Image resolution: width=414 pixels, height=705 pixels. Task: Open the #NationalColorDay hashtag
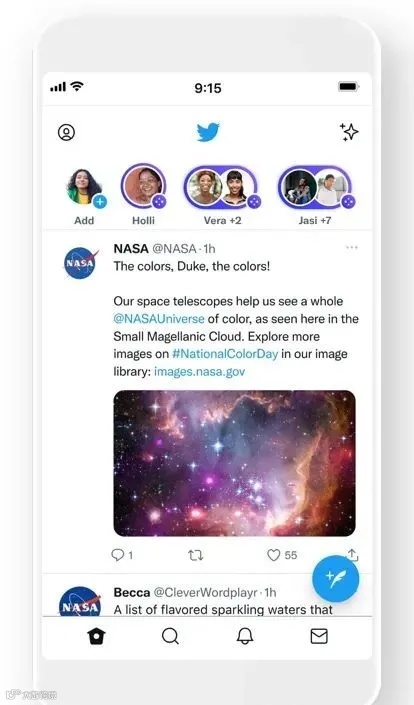(225, 354)
